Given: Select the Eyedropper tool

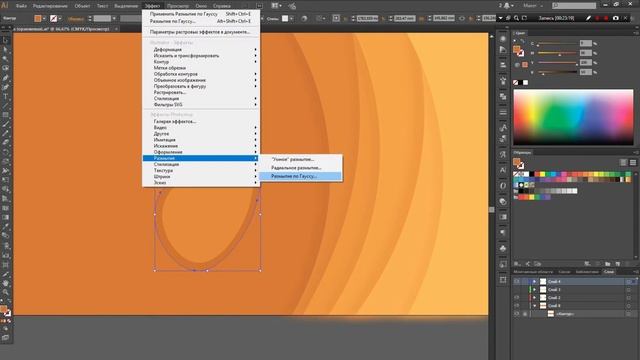Looking at the screenshot, I should (5, 226).
